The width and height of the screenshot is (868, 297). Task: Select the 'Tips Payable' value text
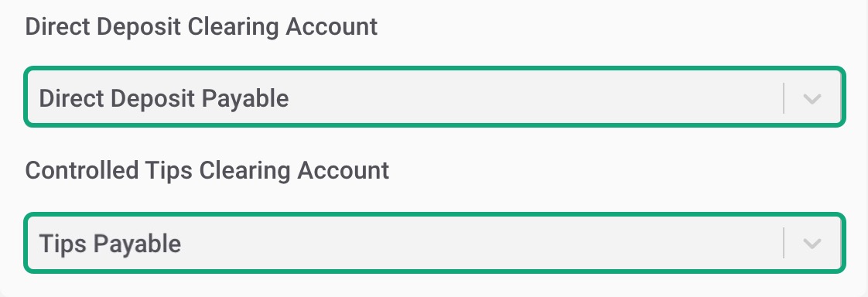coord(110,244)
